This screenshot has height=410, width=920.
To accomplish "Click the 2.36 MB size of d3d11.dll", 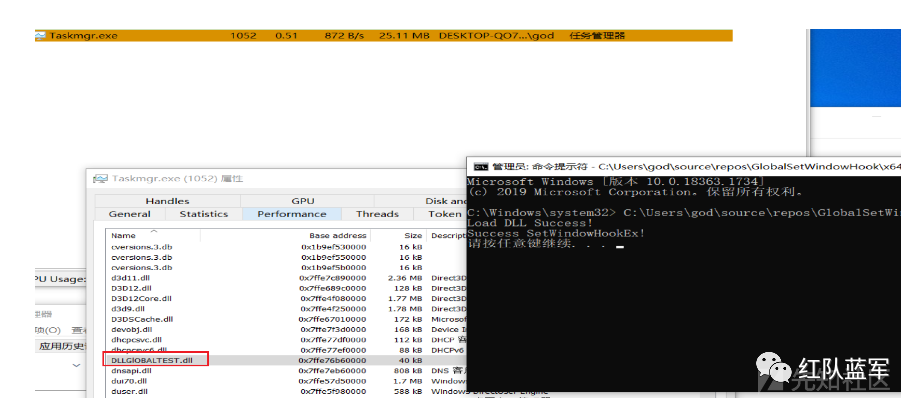I will pos(405,278).
